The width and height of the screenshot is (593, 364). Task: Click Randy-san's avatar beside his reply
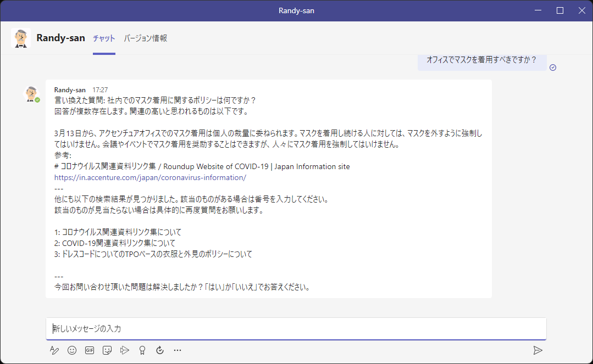[32, 93]
